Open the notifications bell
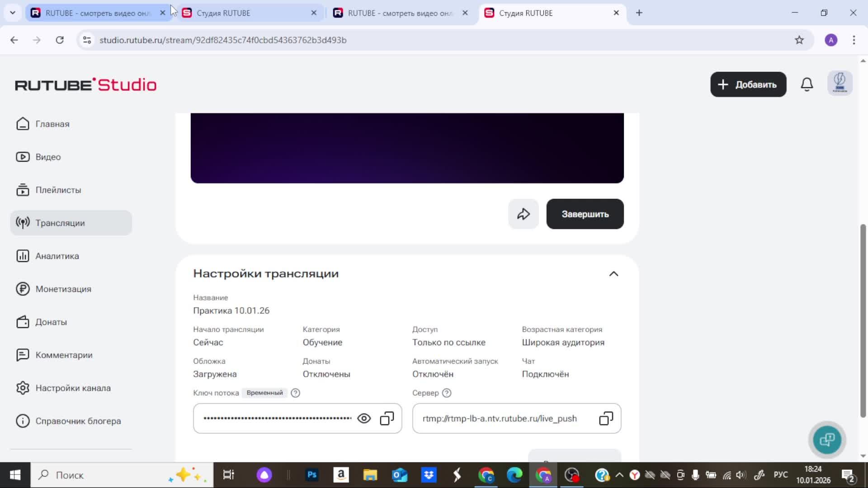 807,84
